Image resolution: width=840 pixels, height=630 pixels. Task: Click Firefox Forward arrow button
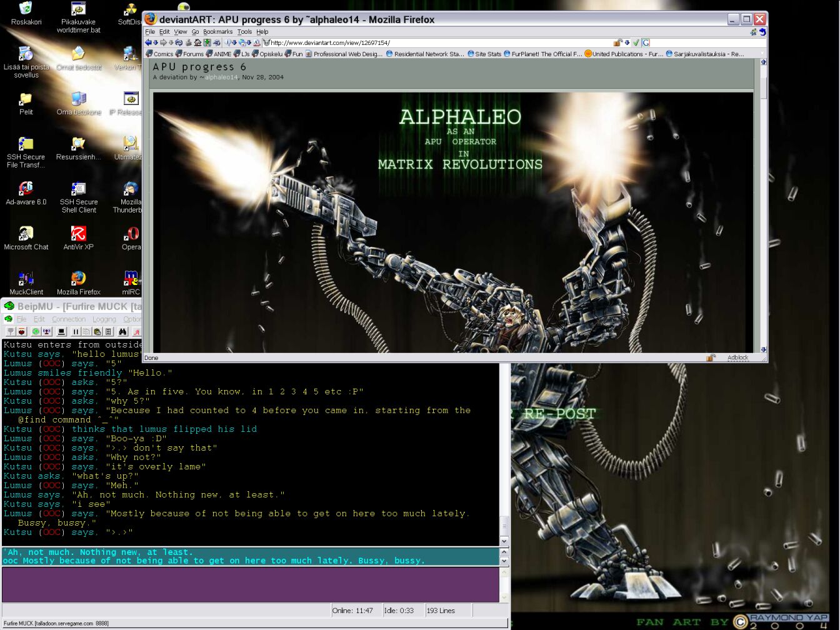pos(163,42)
